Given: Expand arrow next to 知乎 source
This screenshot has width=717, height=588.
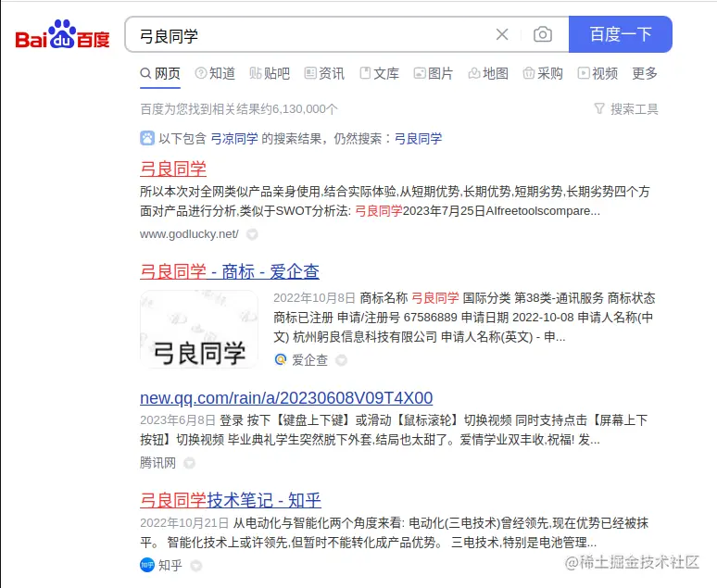Looking at the screenshot, I should (x=196, y=566).
